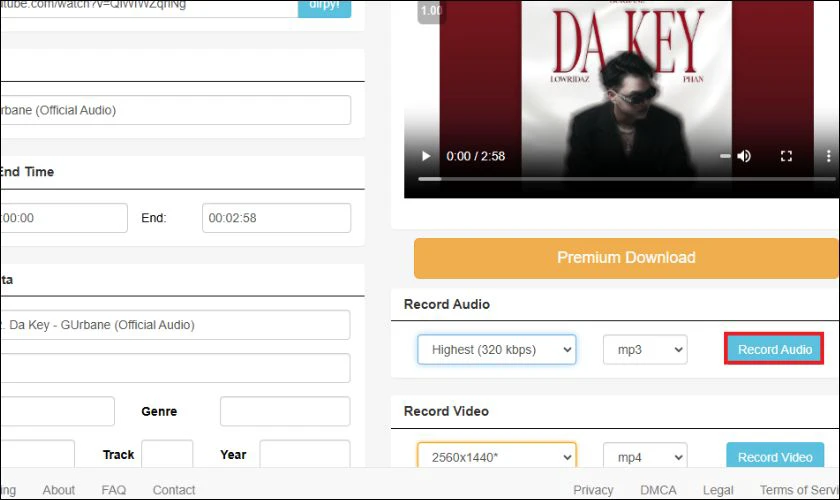The height and width of the screenshot is (500, 840).
Task: Click the Track label
Action: [118, 454]
